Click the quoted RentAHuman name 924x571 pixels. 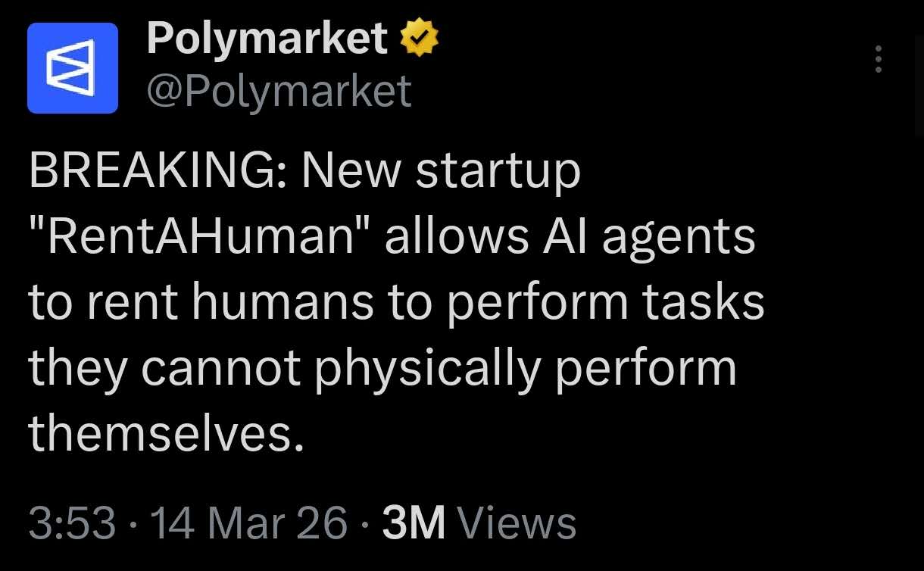(x=200, y=237)
